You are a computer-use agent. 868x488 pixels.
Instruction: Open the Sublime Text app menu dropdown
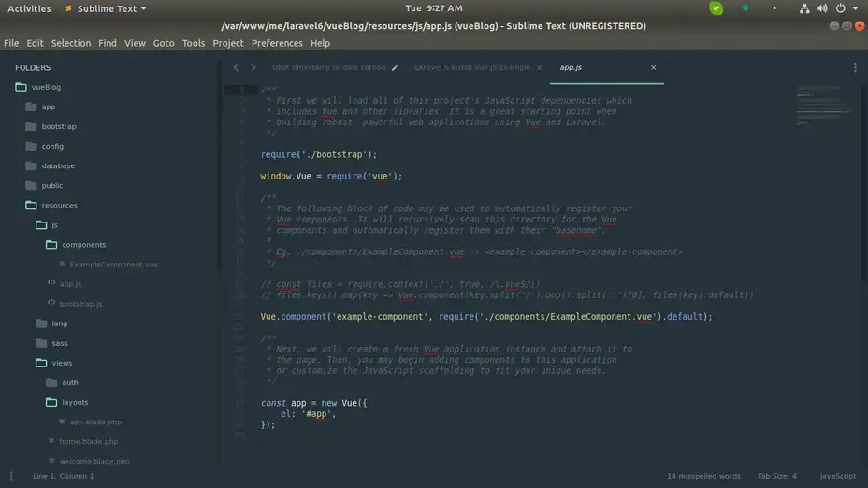pyautogui.click(x=106, y=8)
